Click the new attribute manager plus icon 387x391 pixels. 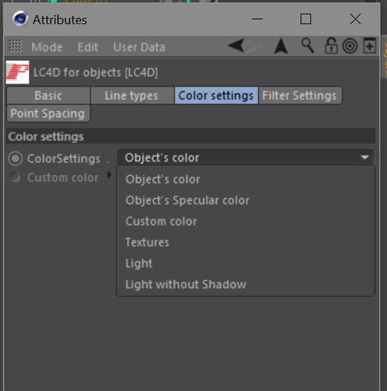(369, 46)
